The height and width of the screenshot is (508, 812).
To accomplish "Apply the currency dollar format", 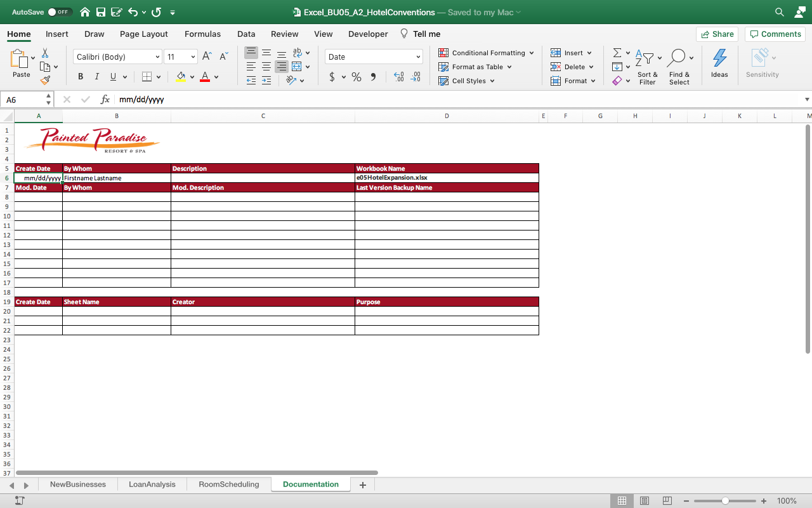I will click(x=332, y=77).
